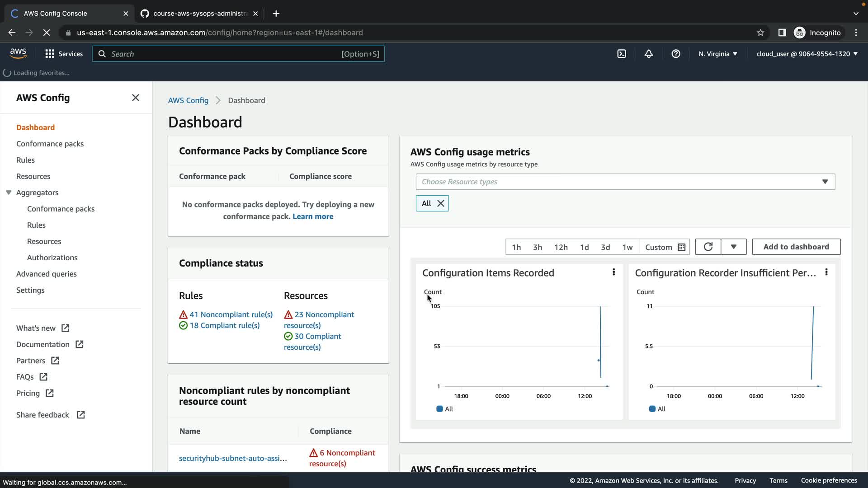Open refresh interval dropdown arrow
The width and height of the screenshot is (868, 488).
coord(733,247)
